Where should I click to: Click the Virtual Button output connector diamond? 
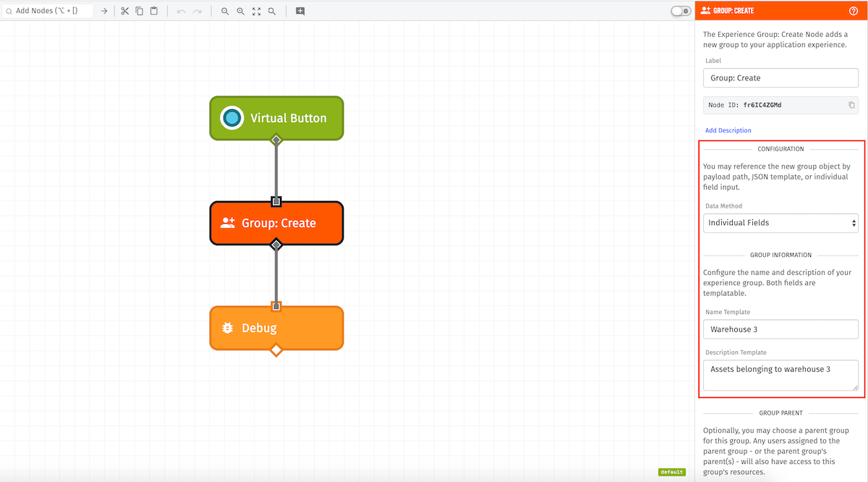pos(276,140)
